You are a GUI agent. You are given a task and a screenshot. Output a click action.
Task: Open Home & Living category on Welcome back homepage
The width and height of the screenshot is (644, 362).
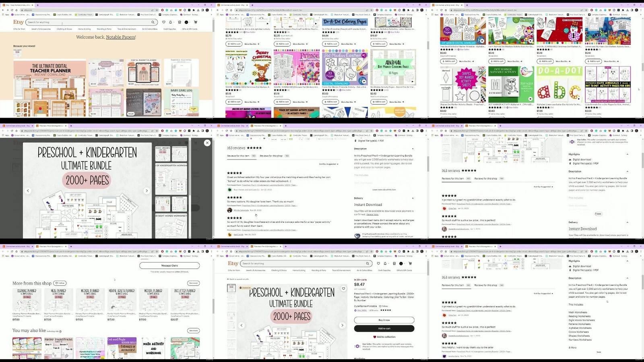(84, 29)
